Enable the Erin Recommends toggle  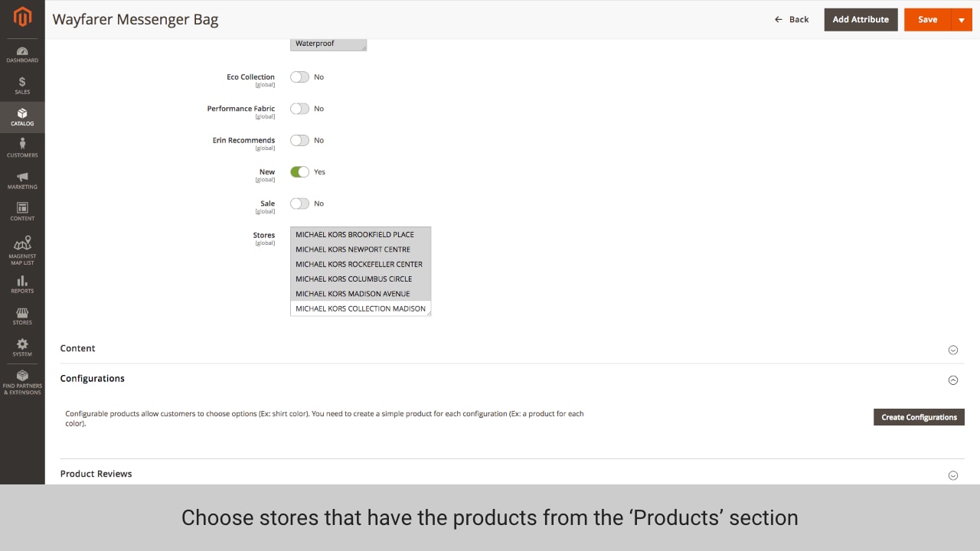click(x=299, y=141)
